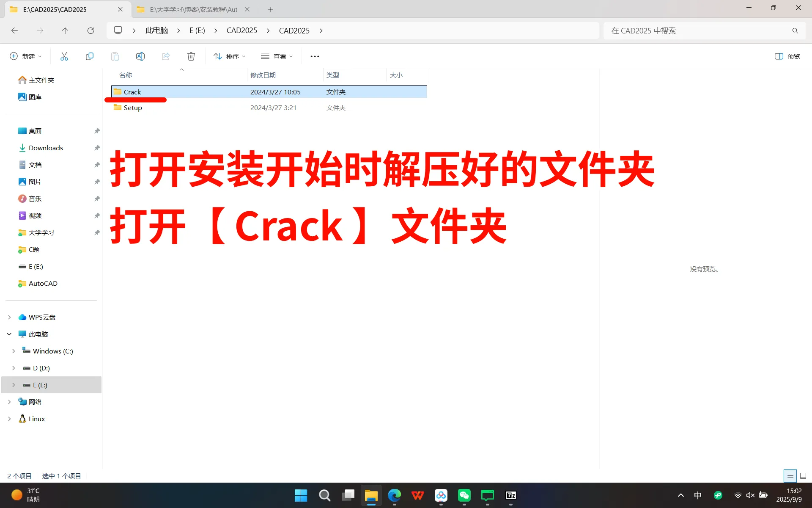Open the Crack folder
Screen dimensions: 812x508
(x=132, y=91)
